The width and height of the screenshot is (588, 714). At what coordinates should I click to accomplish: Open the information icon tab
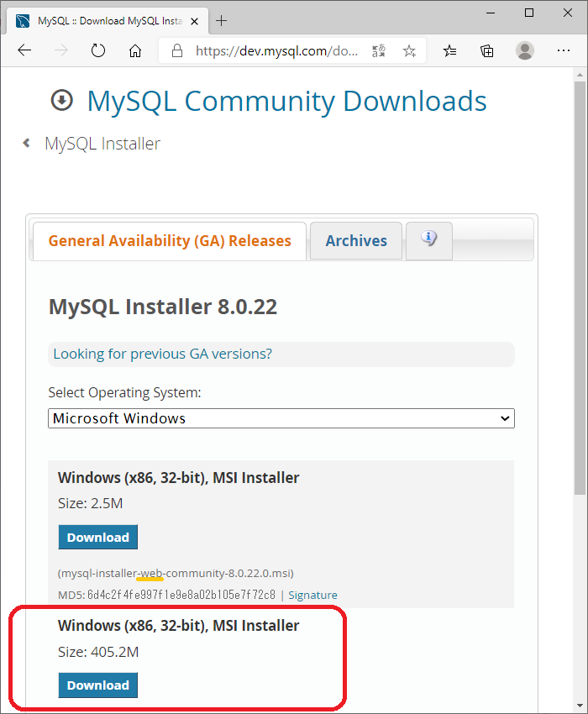429,239
